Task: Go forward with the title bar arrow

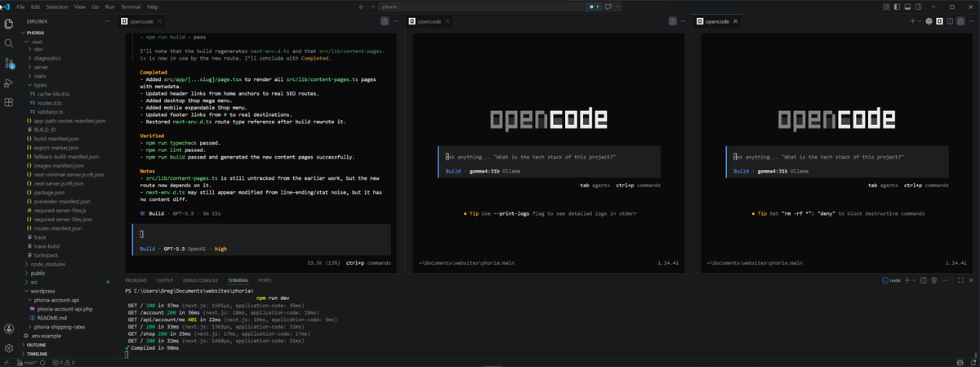Action: [x=372, y=7]
